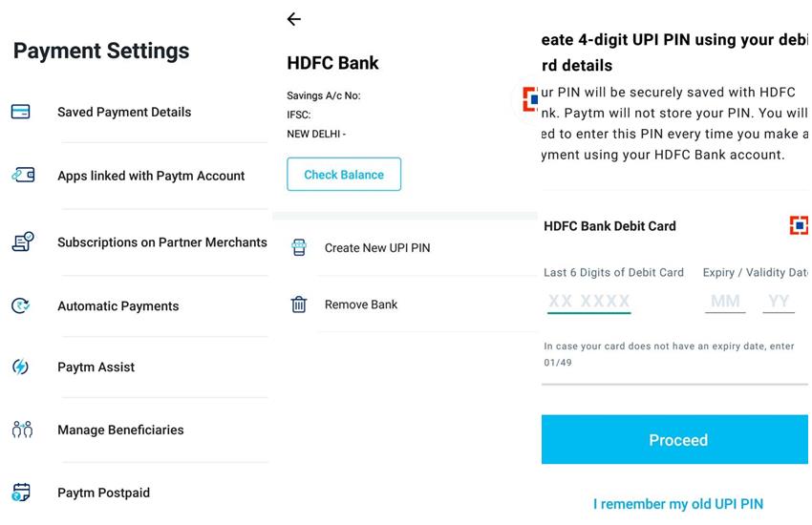Click the Saved Payment Details card icon
Image resolution: width=812 pixels, height=525 pixels.
click(21, 112)
